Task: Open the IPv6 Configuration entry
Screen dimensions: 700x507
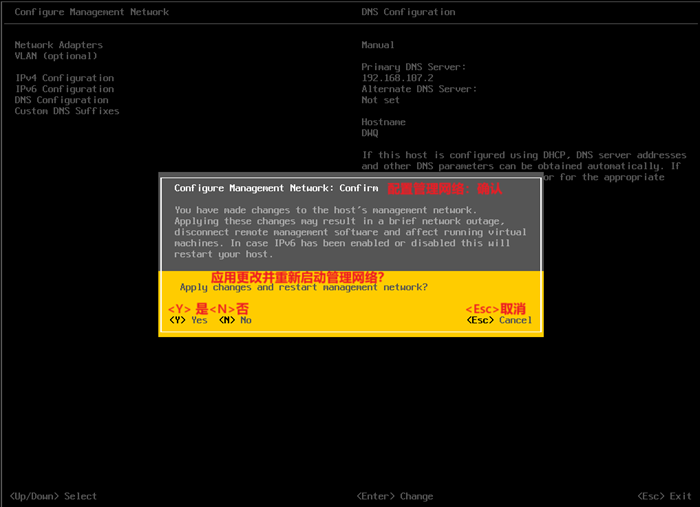Action: tap(64, 89)
